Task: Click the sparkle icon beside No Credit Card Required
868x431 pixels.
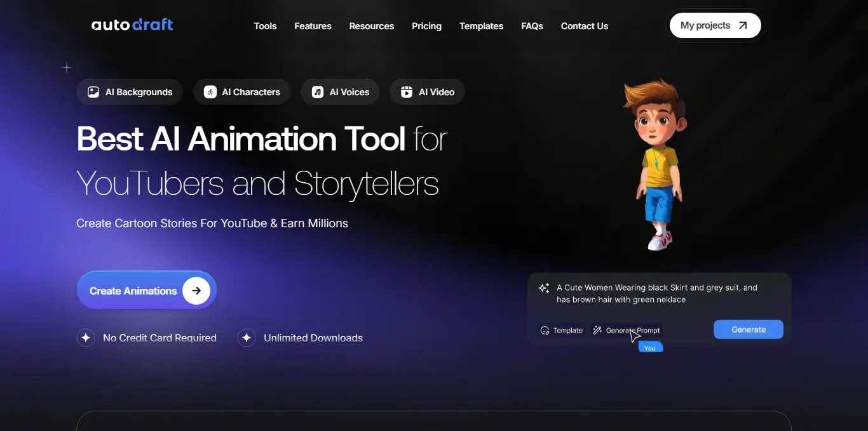Action: pyautogui.click(x=86, y=338)
